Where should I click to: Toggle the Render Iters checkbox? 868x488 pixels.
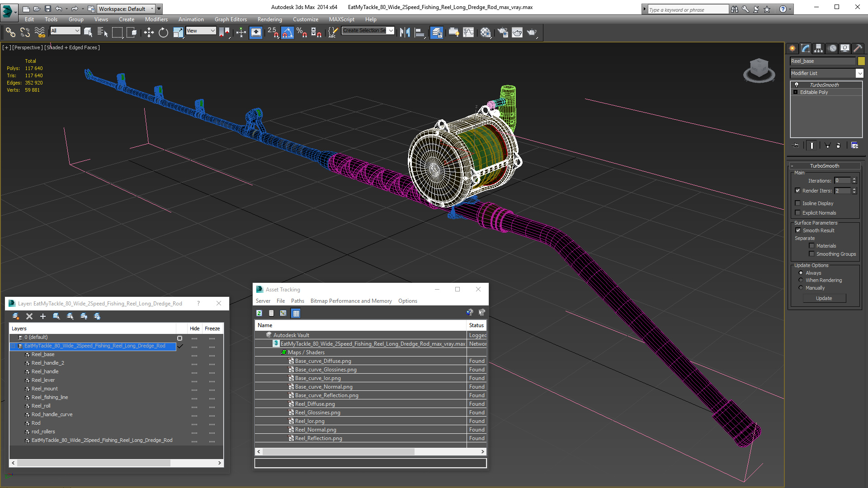point(798,191)
